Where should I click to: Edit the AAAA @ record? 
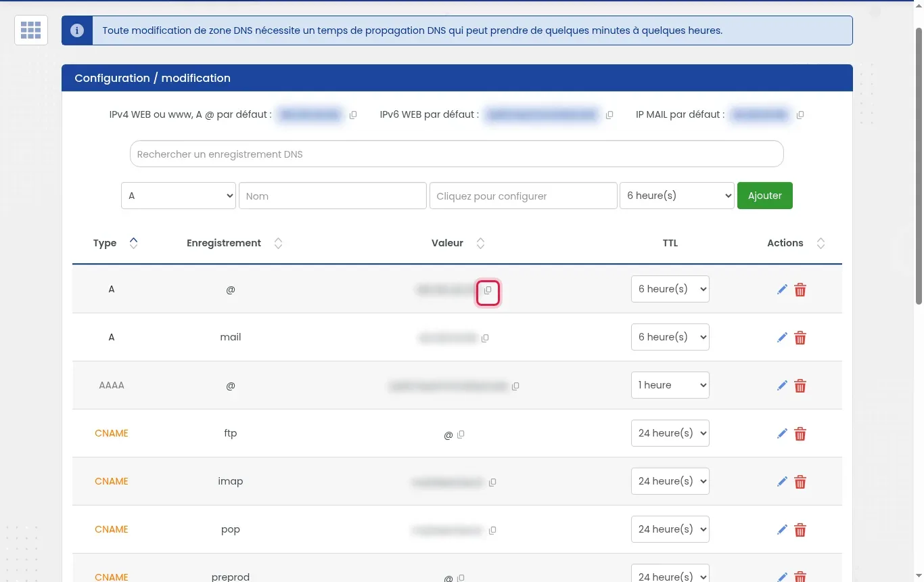tap(782, 386)
